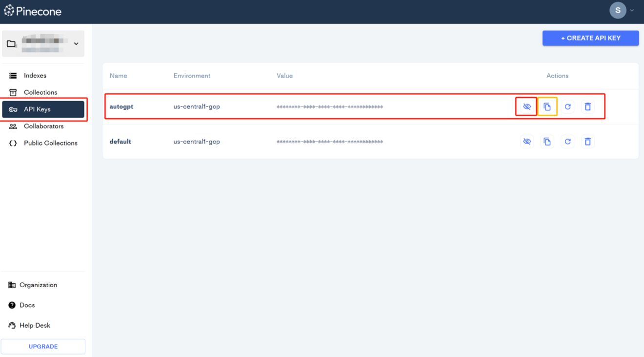
Task: Open the Help Desk link
Action: click(x=29, y=325)
